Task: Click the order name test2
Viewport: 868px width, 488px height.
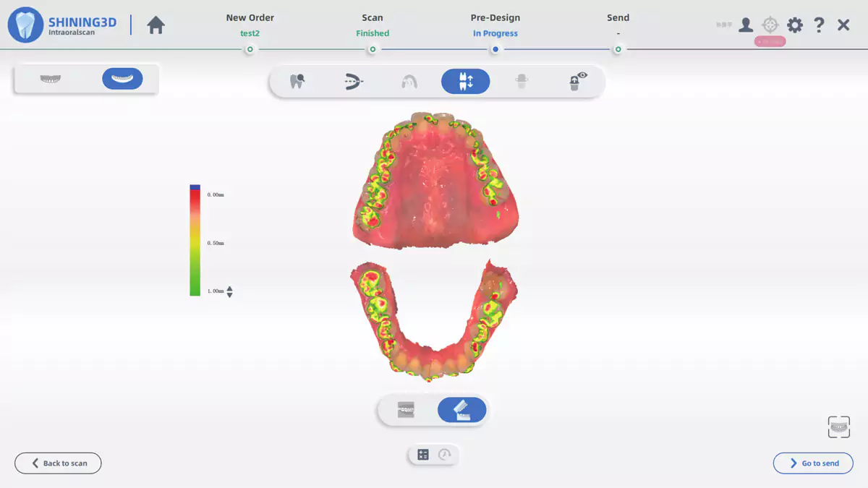Action: (250, 33)
